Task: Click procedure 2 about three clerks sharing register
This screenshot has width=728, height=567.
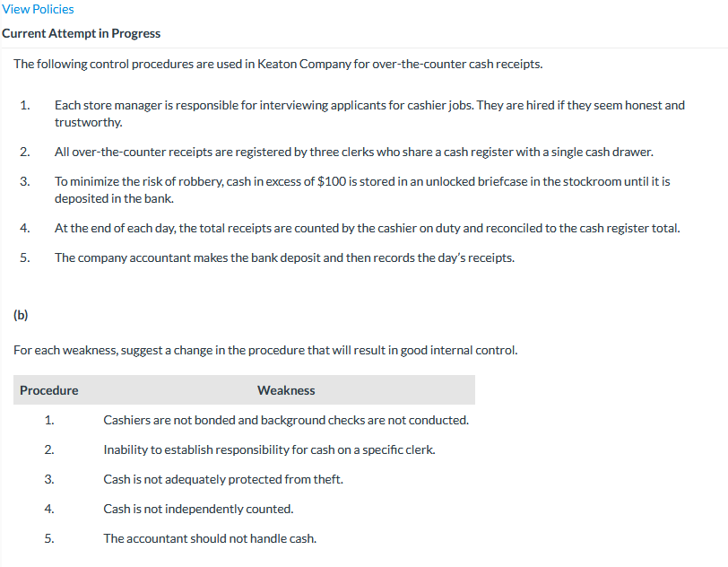Action: tap(353, 152)
